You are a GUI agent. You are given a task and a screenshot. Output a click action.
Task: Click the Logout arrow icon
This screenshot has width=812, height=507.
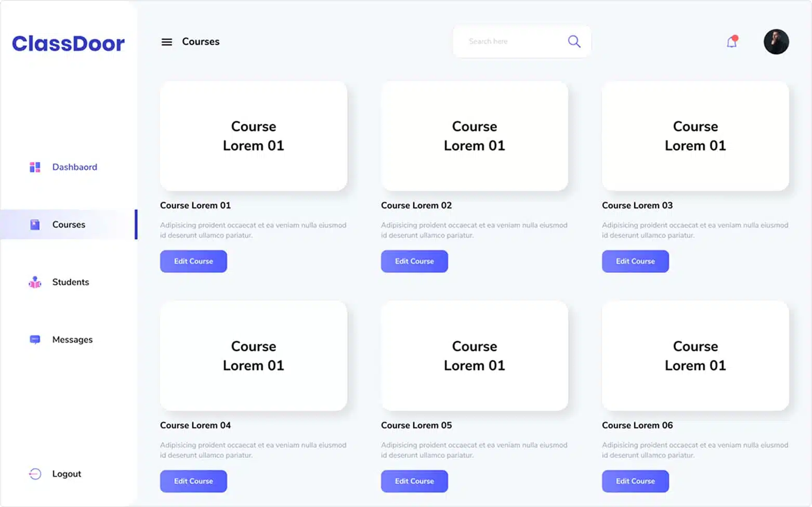[x=35, y=474]
